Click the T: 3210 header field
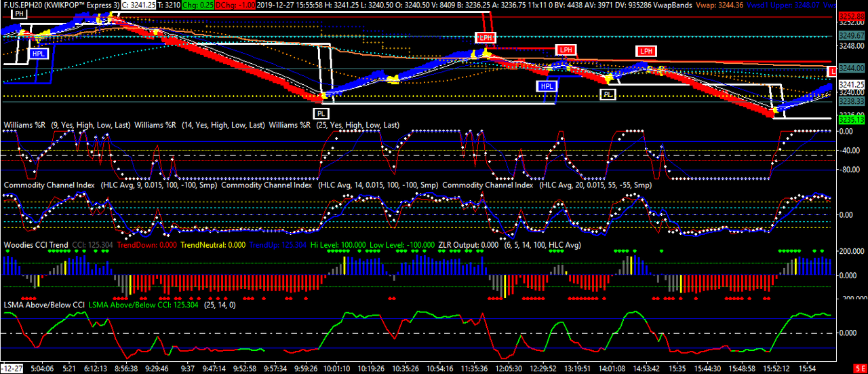868x374 pixels. point(170,5)
